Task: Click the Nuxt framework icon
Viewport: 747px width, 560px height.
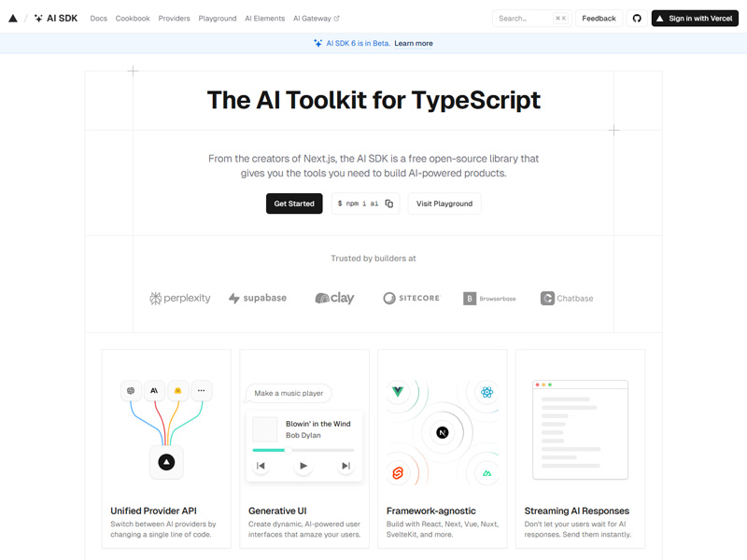Action: click(x=486, y=473)
